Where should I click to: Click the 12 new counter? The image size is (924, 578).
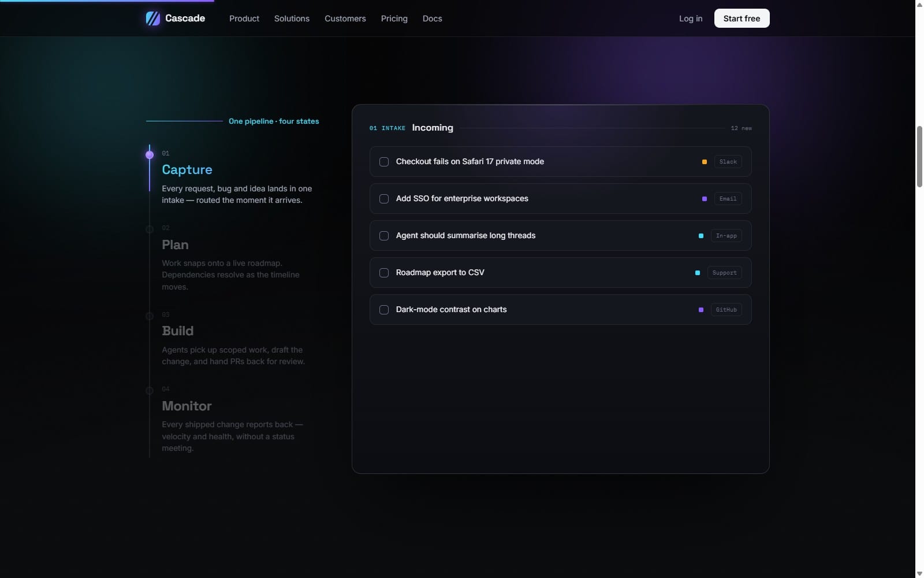tap(742, 128)
